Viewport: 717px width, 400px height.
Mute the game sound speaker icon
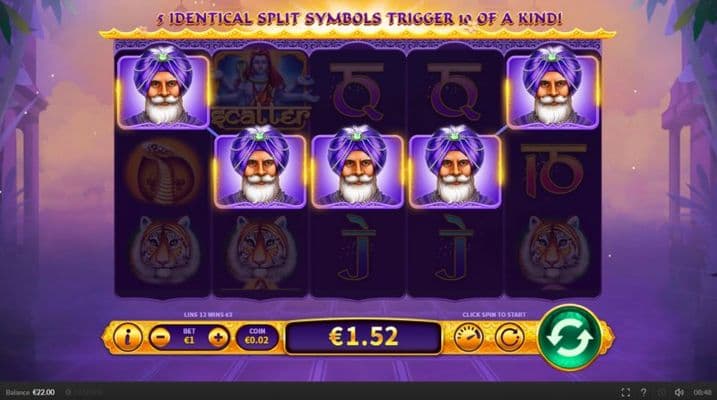tap(679, 392)
